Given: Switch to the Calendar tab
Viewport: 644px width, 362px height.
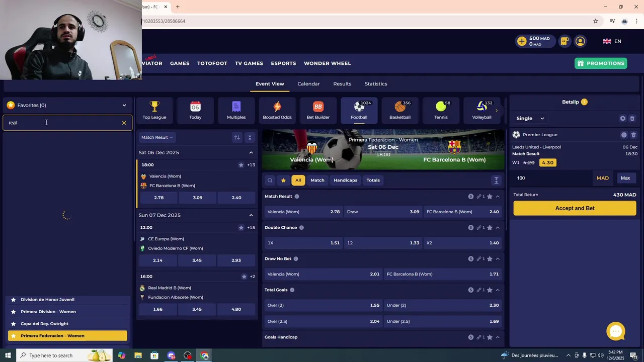Looking at the screenshot, I should click(308, 84).
